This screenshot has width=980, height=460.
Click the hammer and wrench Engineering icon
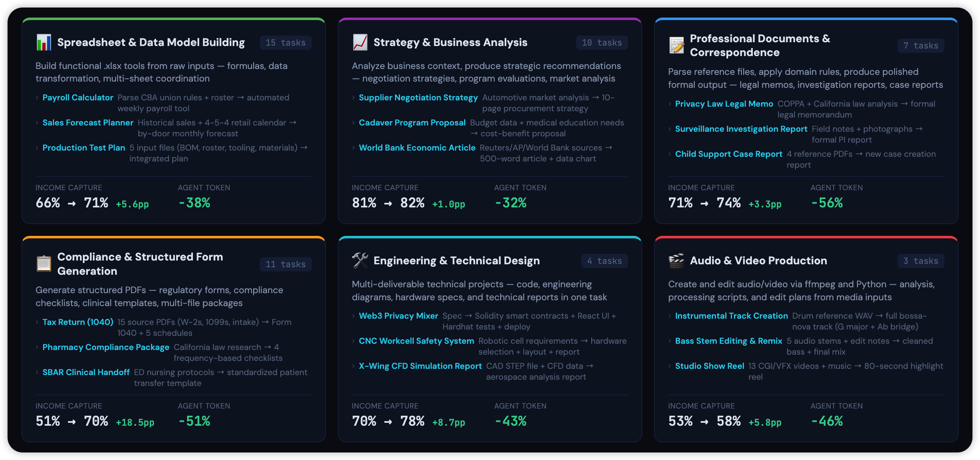click(360, 261)
